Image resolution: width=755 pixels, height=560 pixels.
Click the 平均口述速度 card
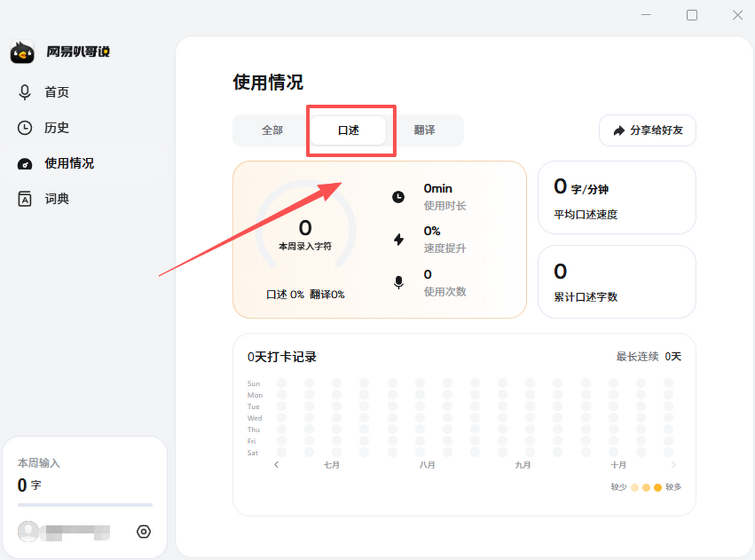(x=617, y=198)
